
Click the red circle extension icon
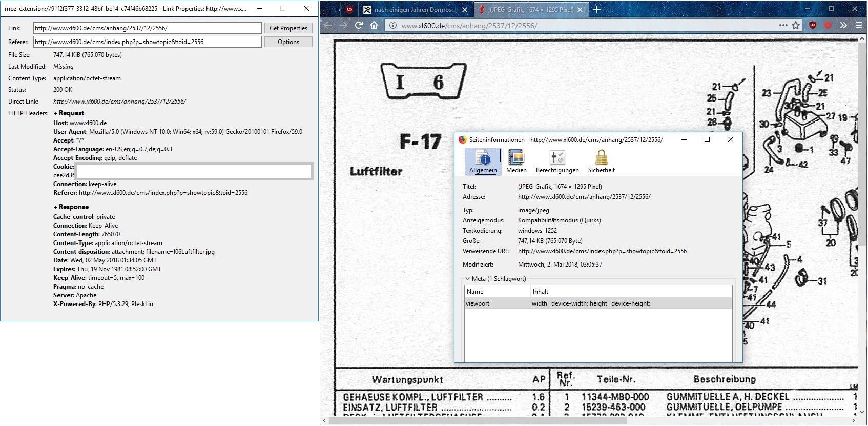coord(828,25)
